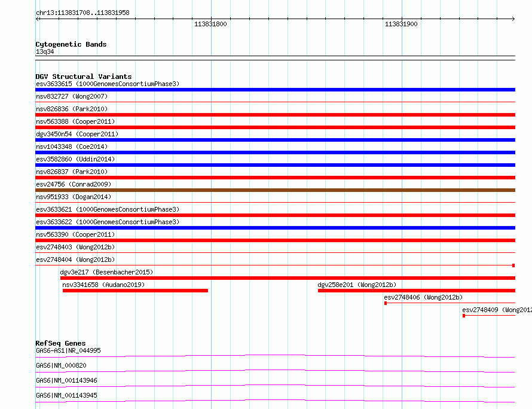
Task: Click the chr13:113831708..113831958 coordinate label
Action: (82, 13)
